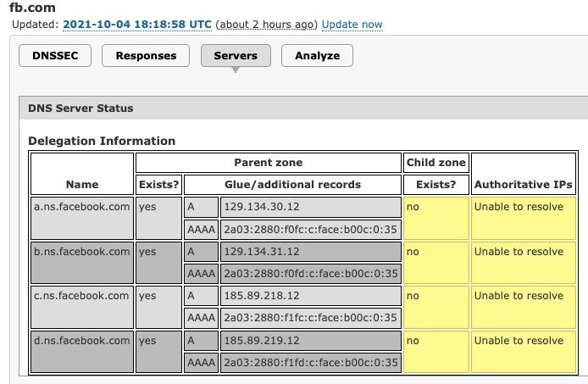Click the Parent zone header cell
This screenshot has width=588, height=384.
point(269,163)
